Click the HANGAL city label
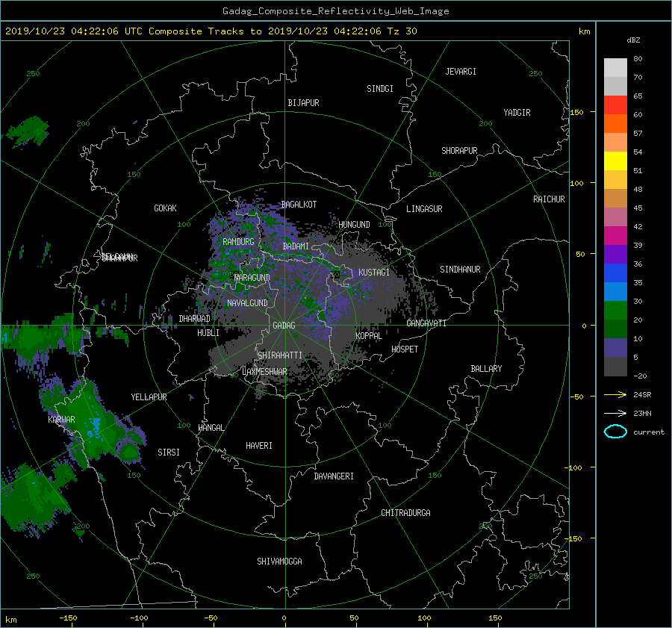 click(211, 428)
